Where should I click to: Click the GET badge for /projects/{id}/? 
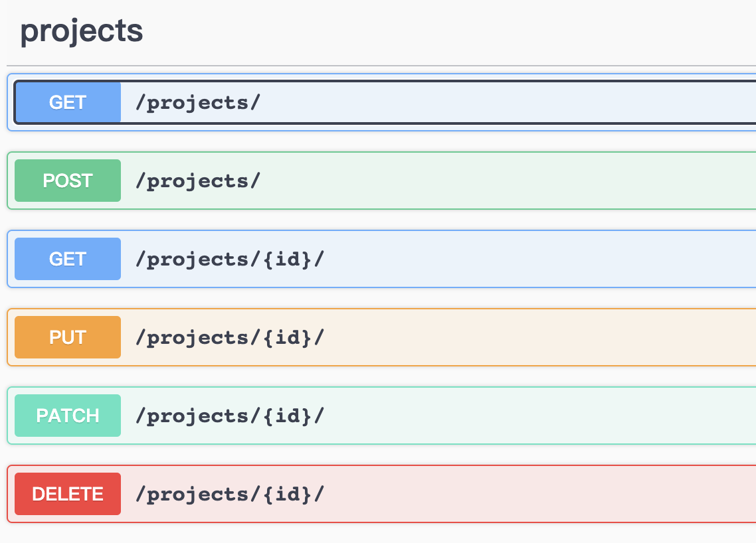(68, 259)
